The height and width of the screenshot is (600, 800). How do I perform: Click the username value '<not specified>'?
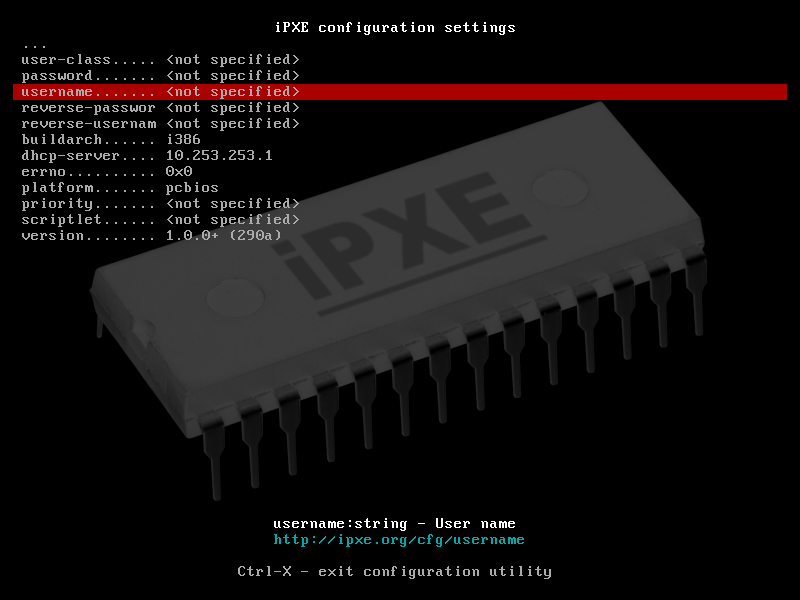[232, 92]
